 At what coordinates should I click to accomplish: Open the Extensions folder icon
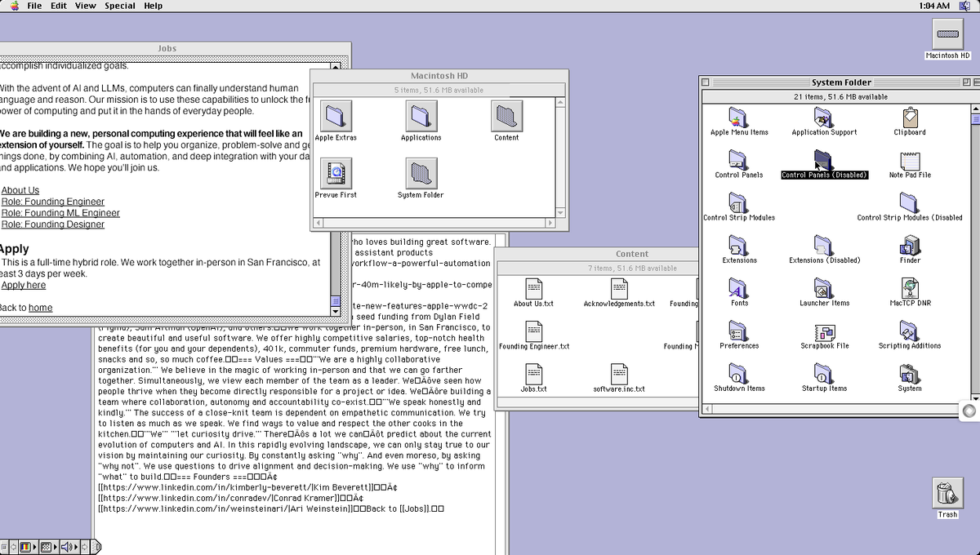[739, 244]
